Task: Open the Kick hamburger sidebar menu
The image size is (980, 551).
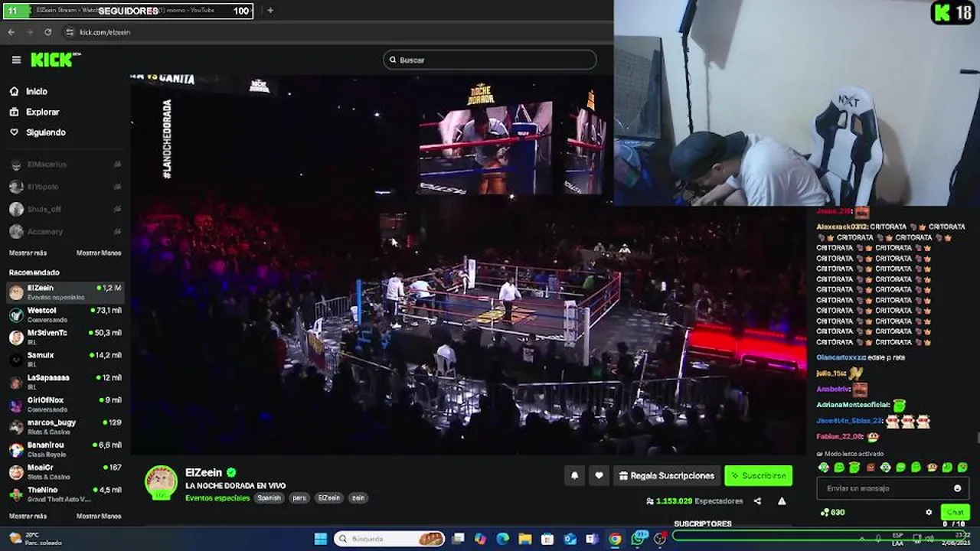Action: 16,60
